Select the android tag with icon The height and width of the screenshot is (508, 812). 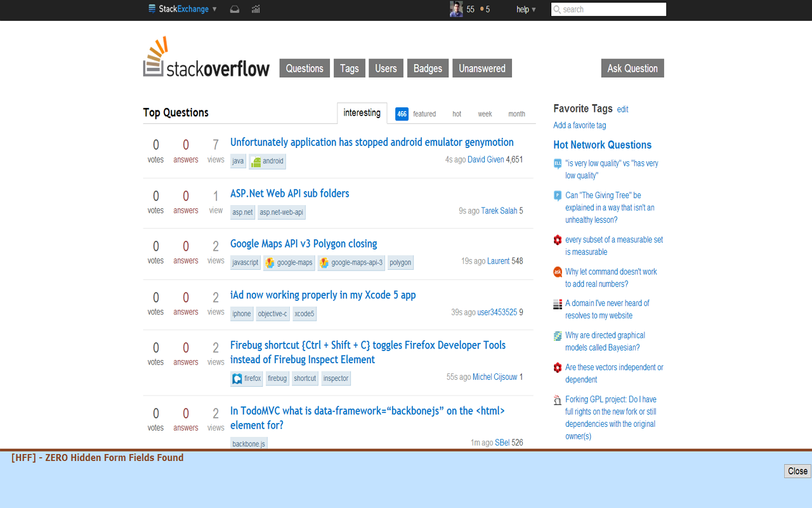267,161
